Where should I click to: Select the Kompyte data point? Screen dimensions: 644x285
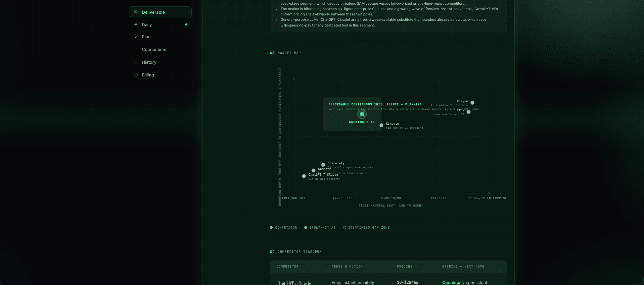381,125
